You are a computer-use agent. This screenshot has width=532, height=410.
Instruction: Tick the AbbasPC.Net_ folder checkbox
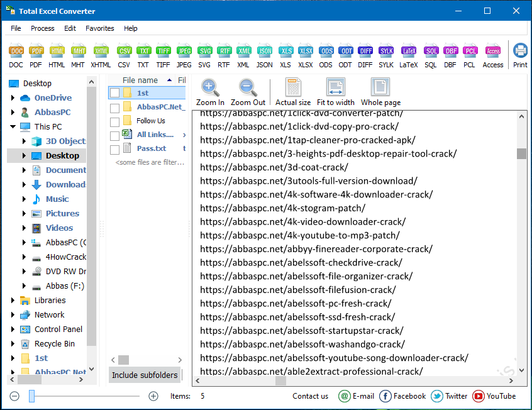pos(114,108)
